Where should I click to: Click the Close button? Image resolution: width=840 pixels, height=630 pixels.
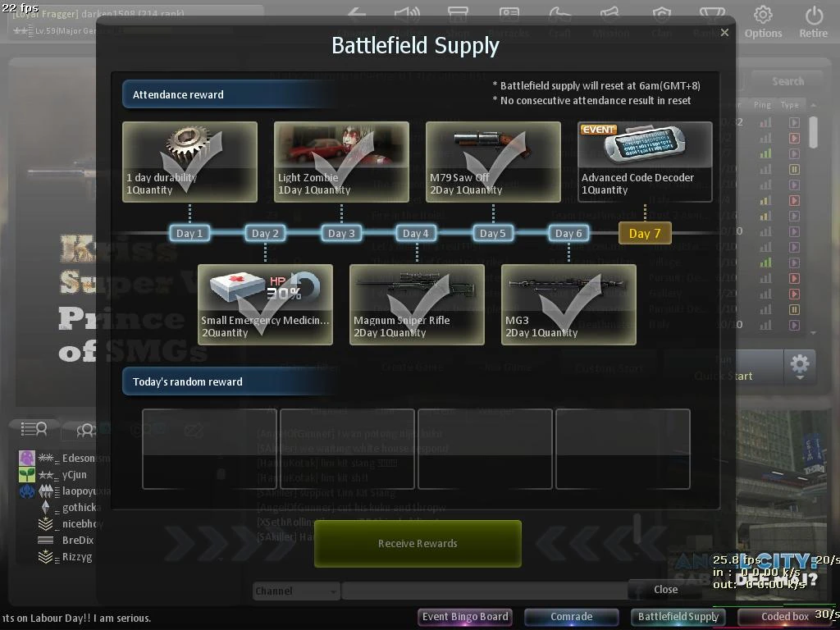[665, 589]
